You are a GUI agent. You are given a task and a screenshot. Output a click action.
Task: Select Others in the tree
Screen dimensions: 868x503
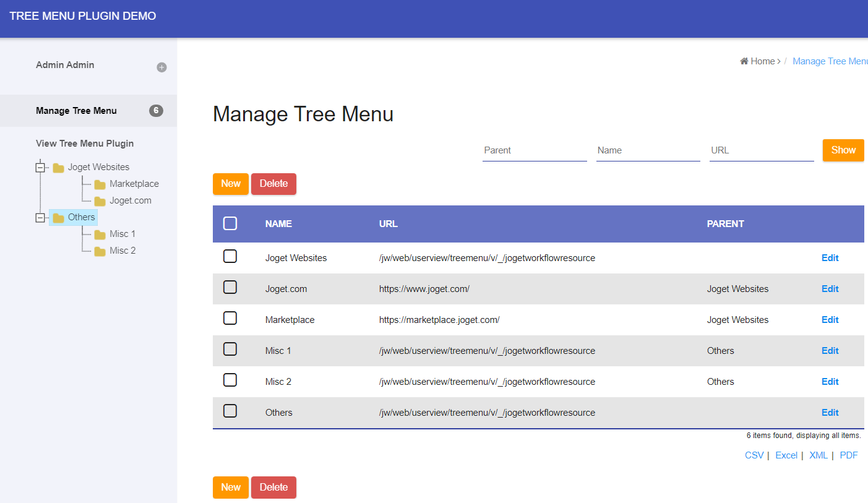[x=81, y=217]
